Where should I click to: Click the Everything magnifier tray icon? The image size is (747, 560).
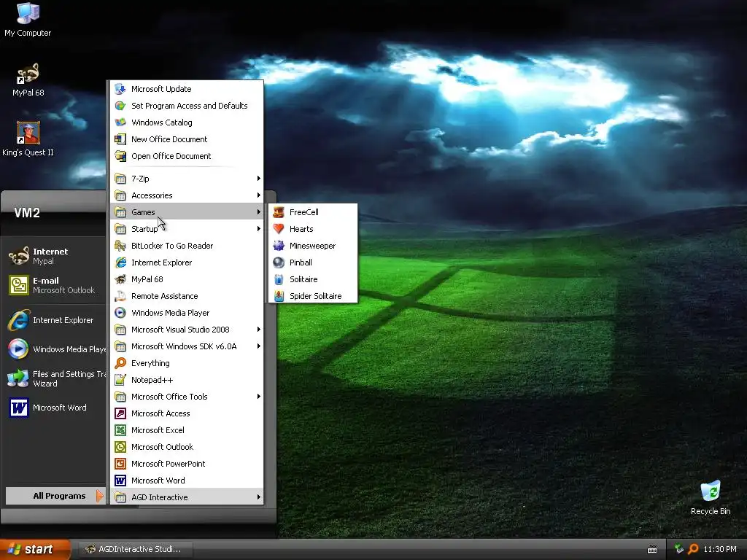(x=693, y=549)
